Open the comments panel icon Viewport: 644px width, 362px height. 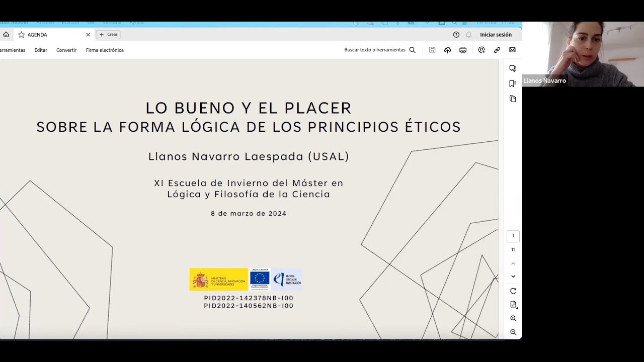(513, 68)
